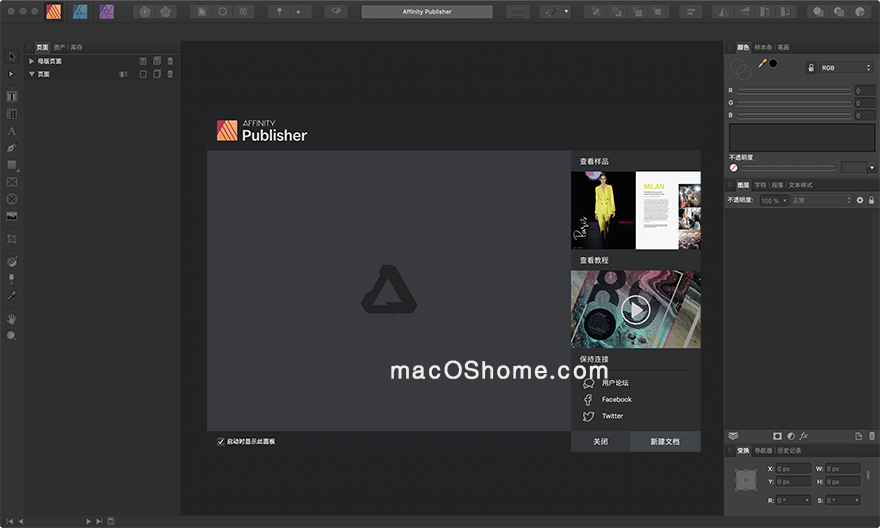Switch to Photo persona icon
880x528 pixels.
(x=107, y=11)
